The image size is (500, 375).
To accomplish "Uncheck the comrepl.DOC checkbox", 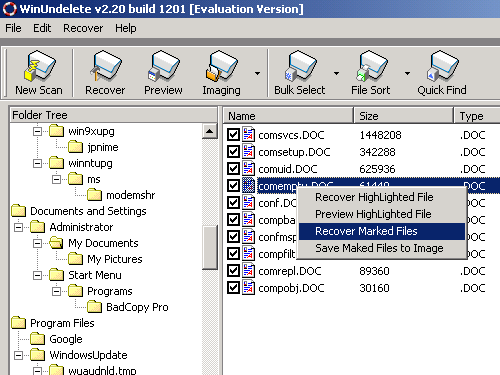I will [x=233, y=271].
